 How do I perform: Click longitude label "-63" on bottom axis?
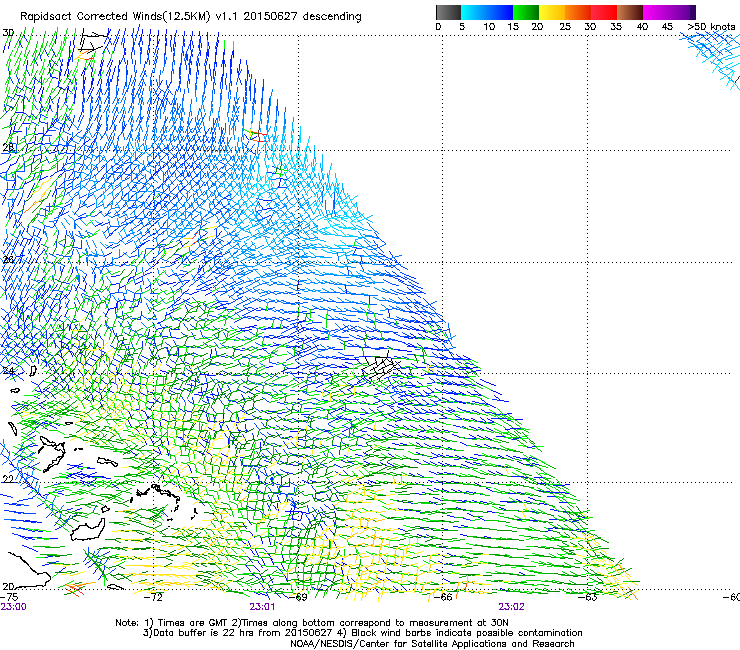point(588,597)
